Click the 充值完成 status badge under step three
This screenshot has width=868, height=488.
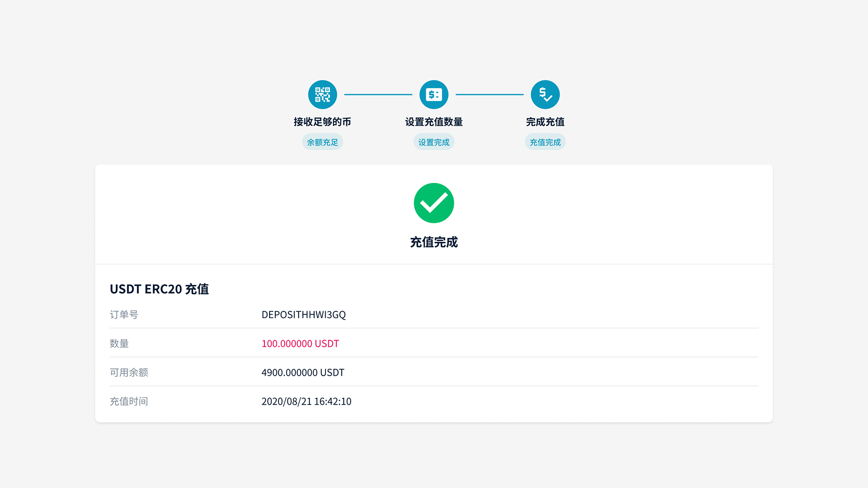click(545, 142)
